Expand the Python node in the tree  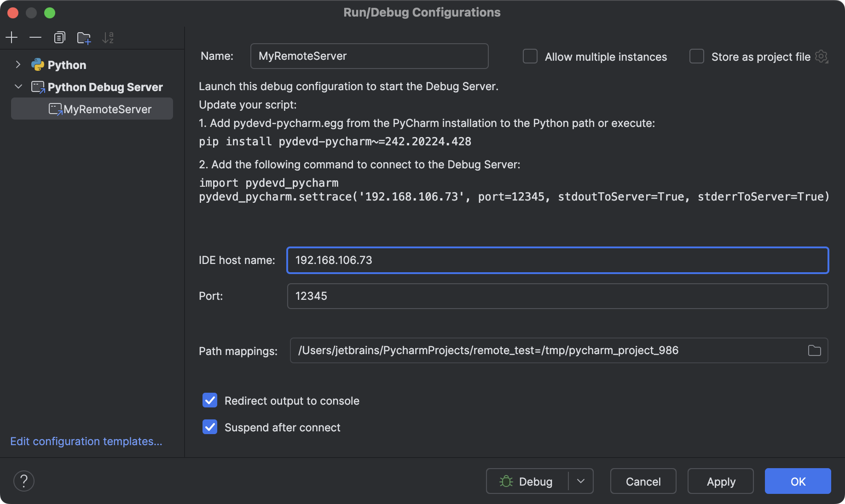pos(18,65)
